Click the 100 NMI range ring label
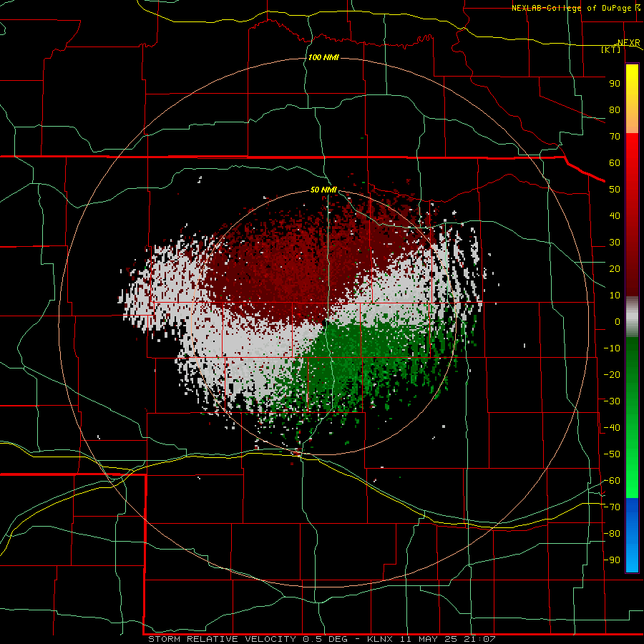Screen dimensions: 644x644 (x=323, y=57)
